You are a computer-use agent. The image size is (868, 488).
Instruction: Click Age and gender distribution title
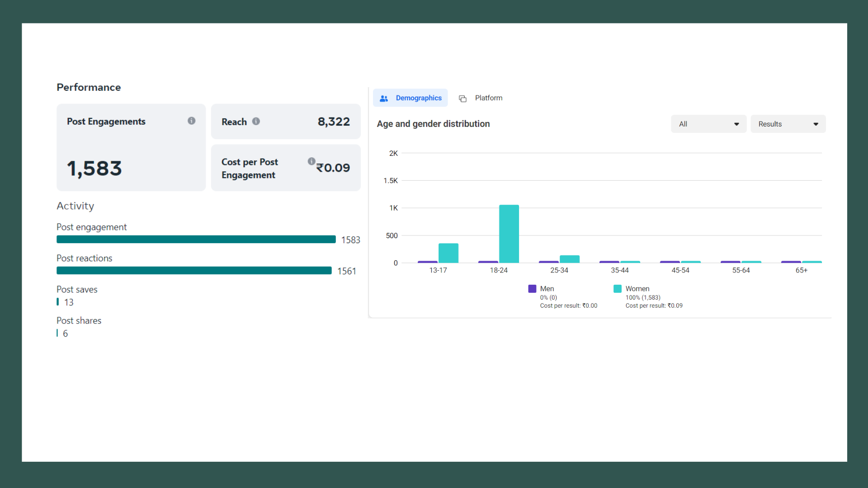(x=433, y=124)
